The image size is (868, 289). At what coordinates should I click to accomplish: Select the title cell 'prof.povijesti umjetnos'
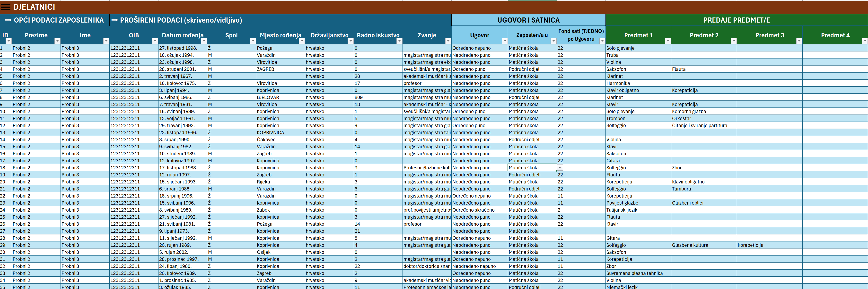[x=427, y=210]
